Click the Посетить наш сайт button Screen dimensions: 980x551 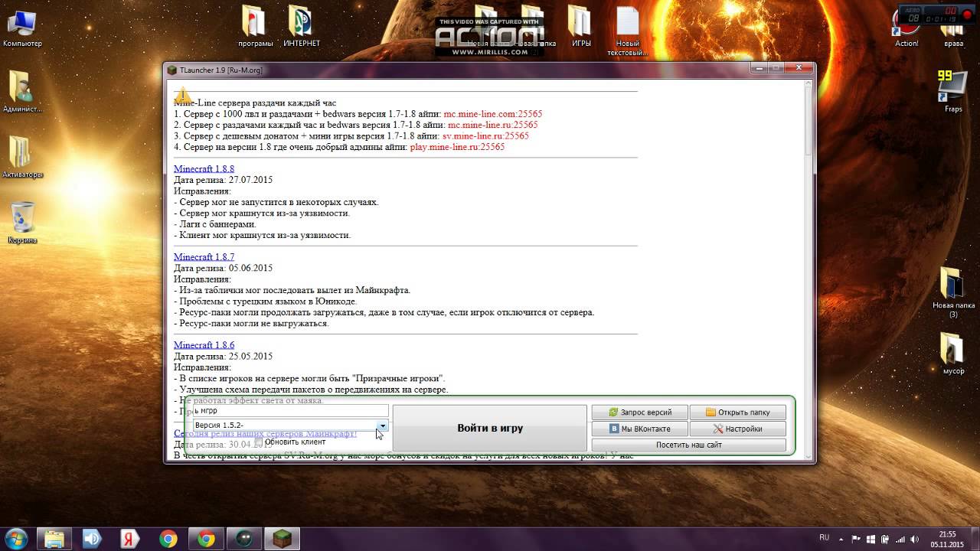tap(689, 445)
